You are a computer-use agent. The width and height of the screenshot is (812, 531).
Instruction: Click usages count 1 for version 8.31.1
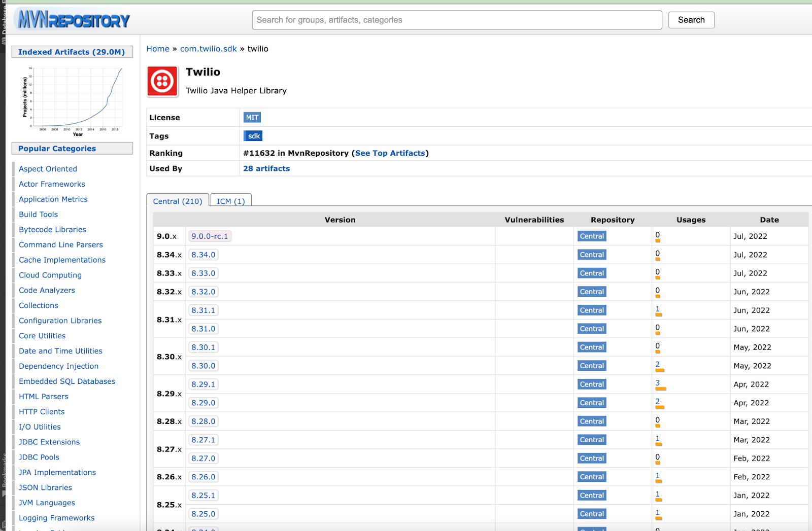[x=658, y=309]
